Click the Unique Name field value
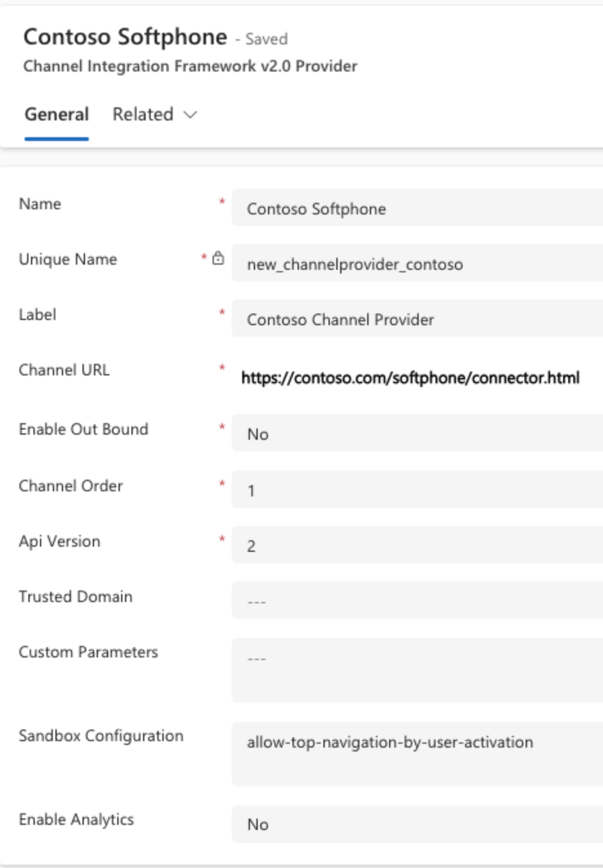This screenshot has width=603, height=868. pyautogui.click(x=417, y=263)
